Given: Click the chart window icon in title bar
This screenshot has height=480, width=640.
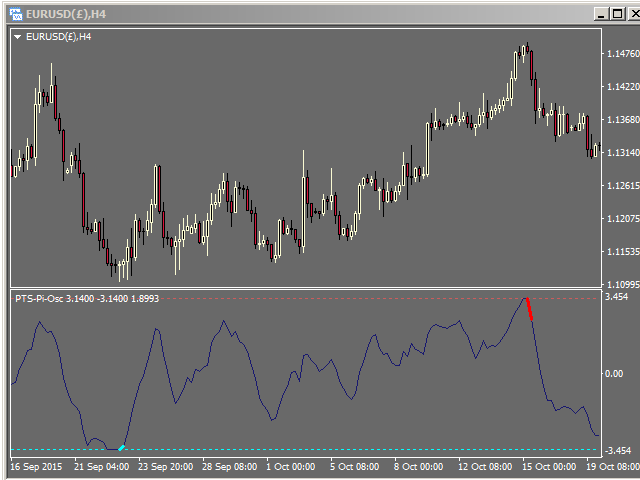Looking at the screenshot, I should click(x=16, y=14).
